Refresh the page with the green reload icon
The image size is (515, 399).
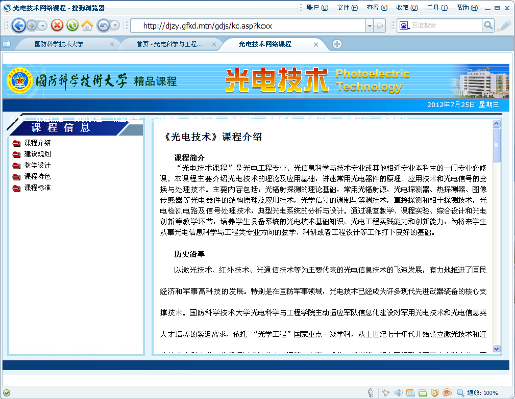pos(72,25)
